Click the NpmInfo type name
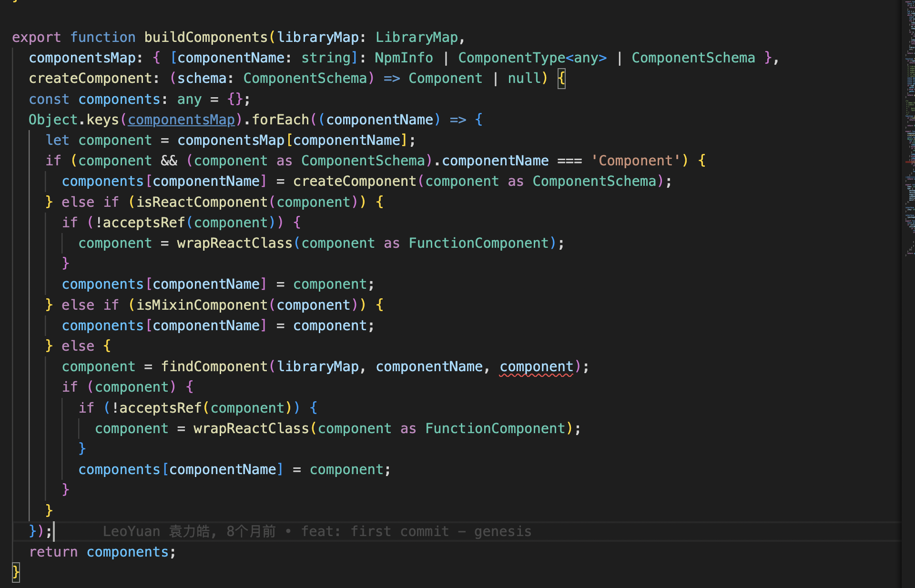 click(404, 58)
